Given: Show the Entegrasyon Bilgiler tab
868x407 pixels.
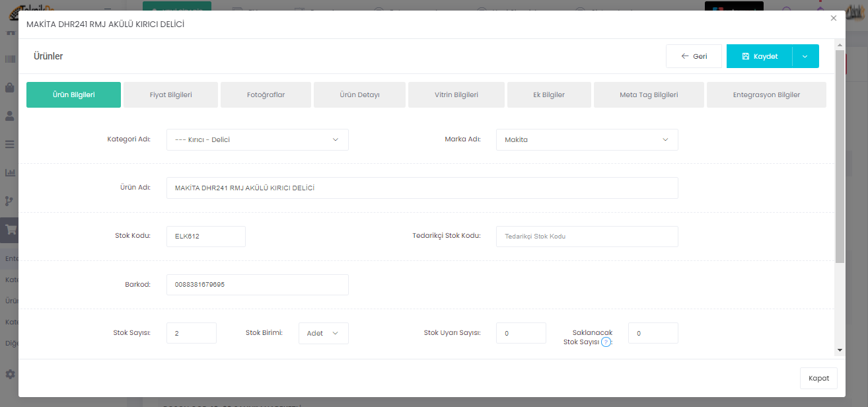Looking at the screenshot, I should (x=766, y=94).
